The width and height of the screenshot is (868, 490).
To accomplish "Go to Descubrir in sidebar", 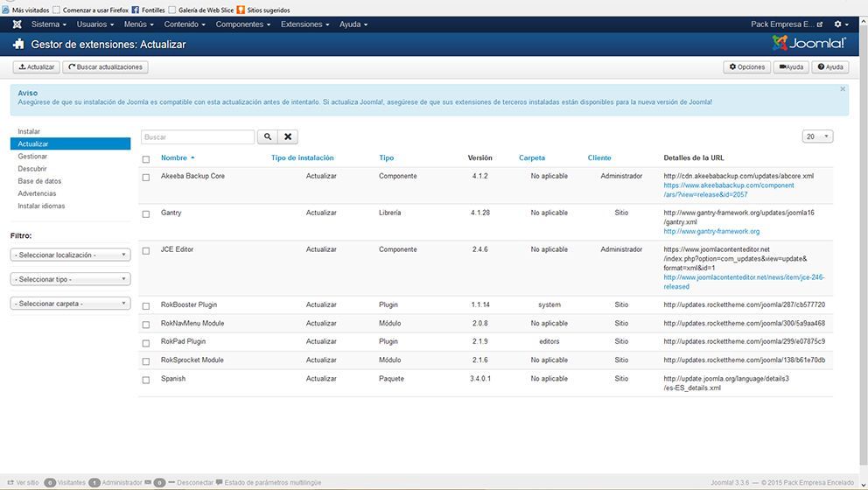I will 32,168.
